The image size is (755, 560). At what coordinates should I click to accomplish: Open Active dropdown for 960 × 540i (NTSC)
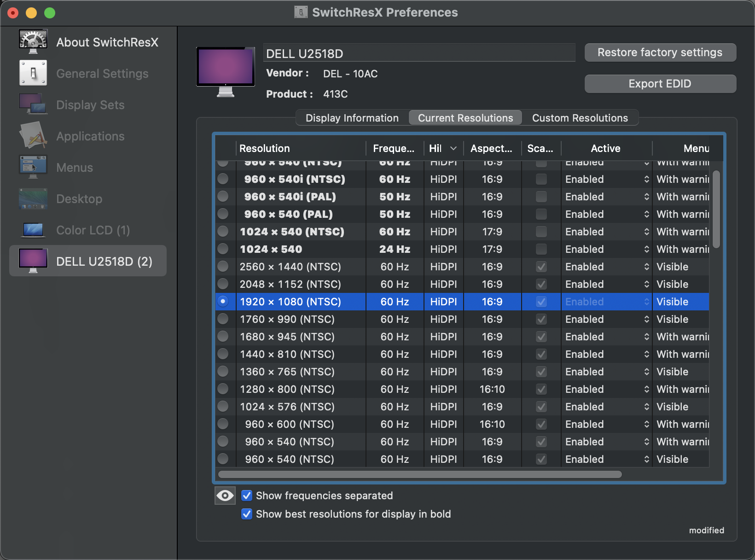tap(607, 179)
